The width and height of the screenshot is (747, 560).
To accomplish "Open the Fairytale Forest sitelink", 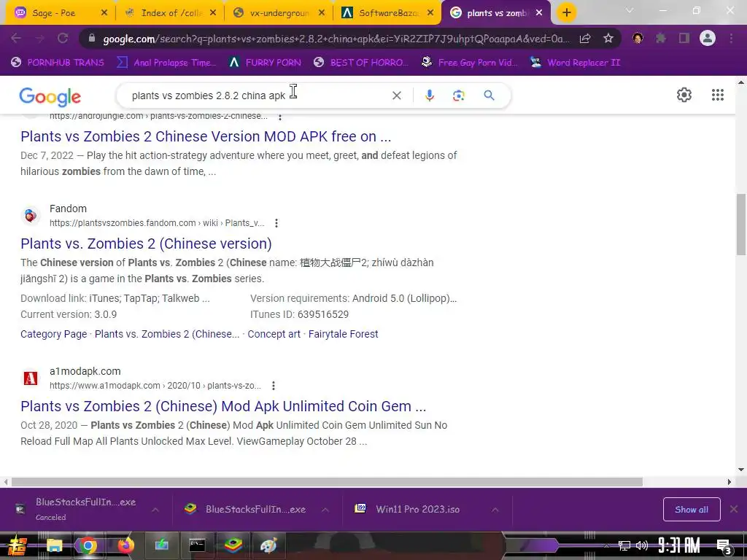I will (x=343, y=334).
